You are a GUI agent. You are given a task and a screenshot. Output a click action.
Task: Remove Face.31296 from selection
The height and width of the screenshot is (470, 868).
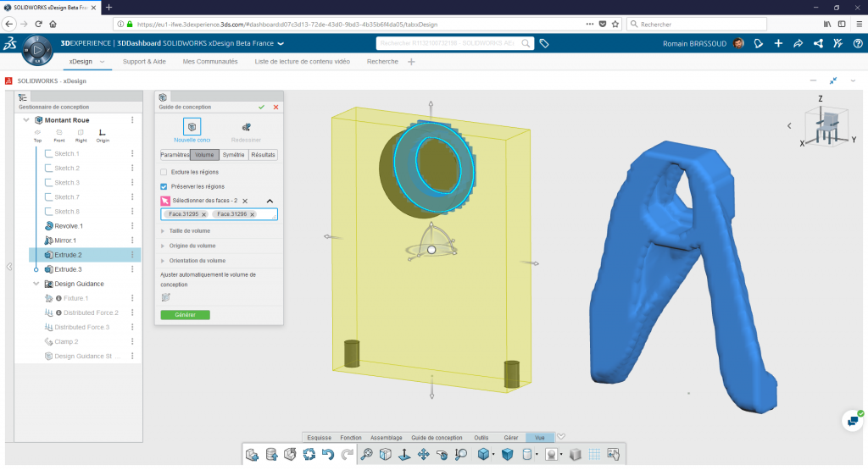[x=253, y=214]
